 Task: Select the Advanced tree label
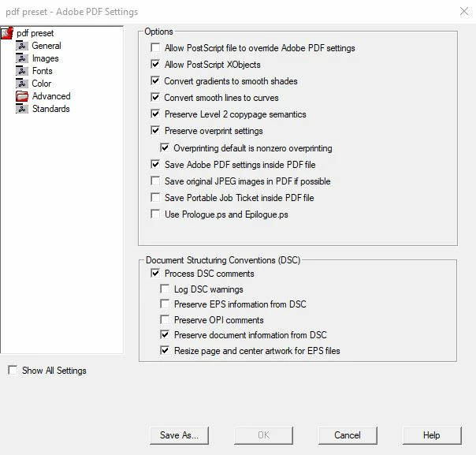[x=51, y=96]
